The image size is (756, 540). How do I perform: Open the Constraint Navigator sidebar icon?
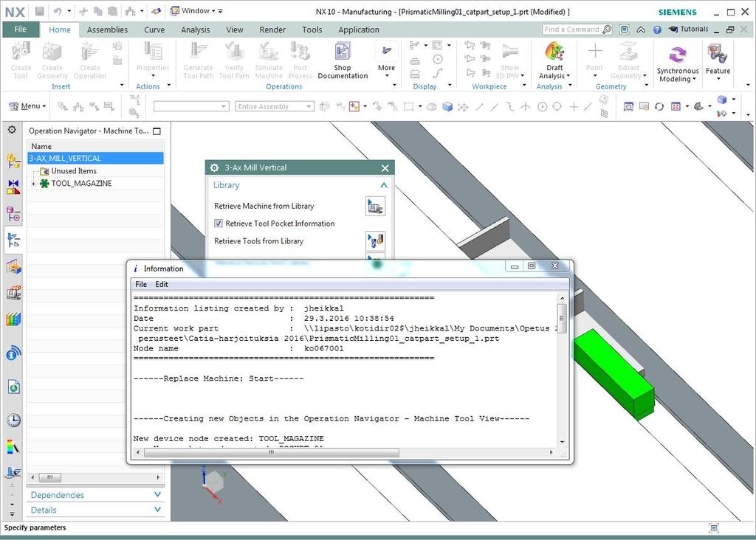[x=13, y=187]
